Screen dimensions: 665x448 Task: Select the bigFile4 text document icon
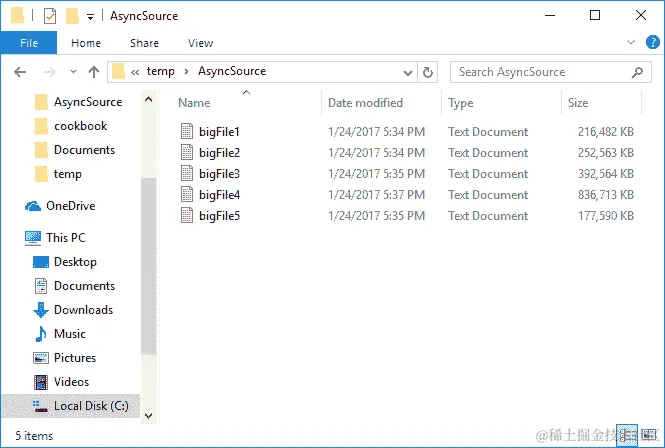tap(187, 194)
